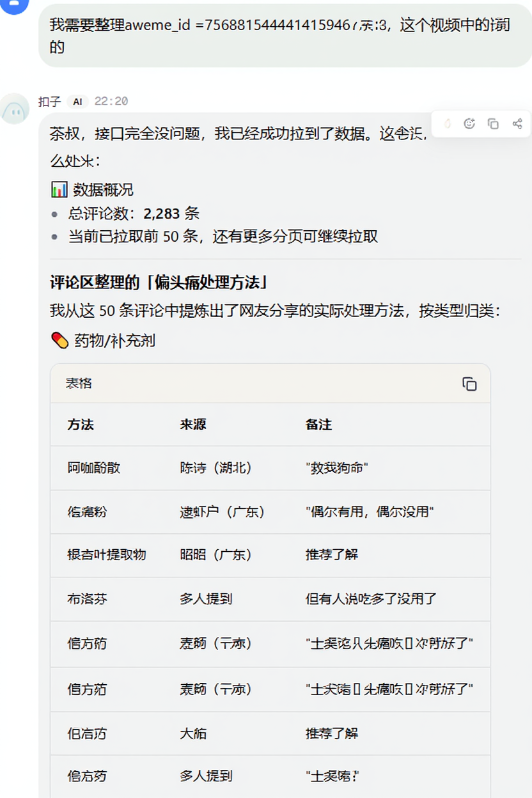Click the faint flame icon in message toolbar

(x=447, y=123)
